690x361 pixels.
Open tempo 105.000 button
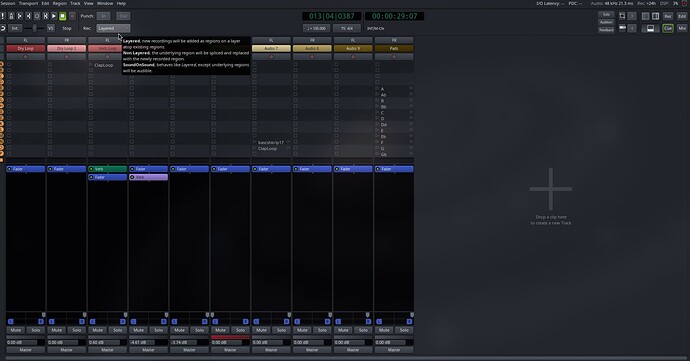[316, 28]
